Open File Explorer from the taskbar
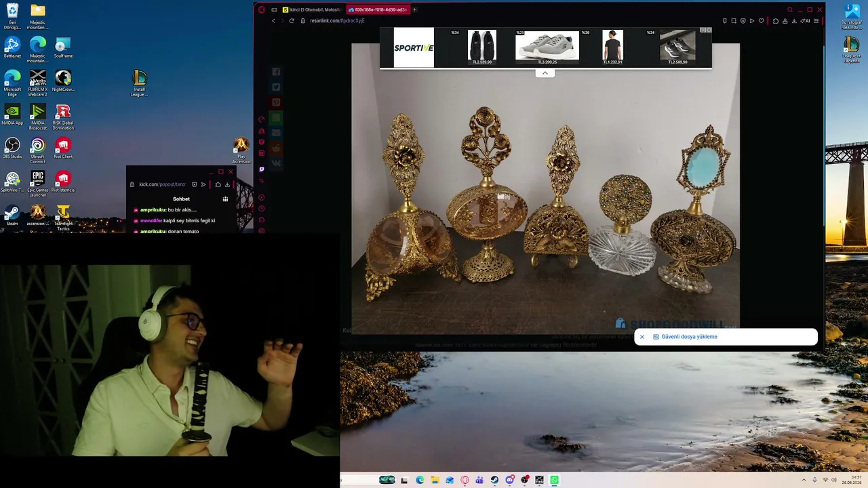The width and height of the screenshot is (868, 488). pos(435,480)
